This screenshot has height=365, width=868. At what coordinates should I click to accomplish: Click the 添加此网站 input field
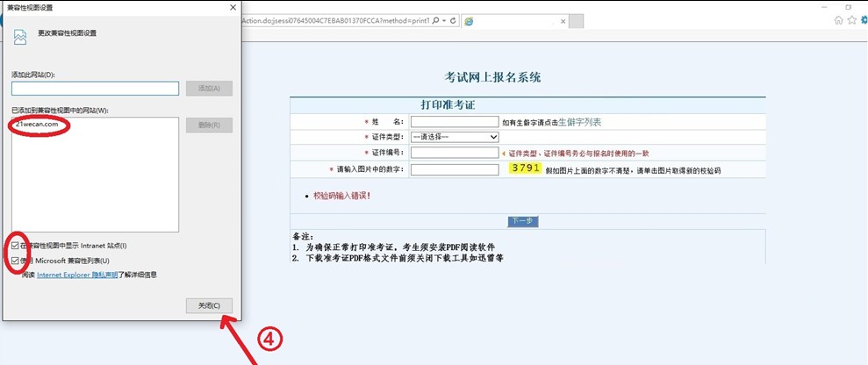pos(96,88)
